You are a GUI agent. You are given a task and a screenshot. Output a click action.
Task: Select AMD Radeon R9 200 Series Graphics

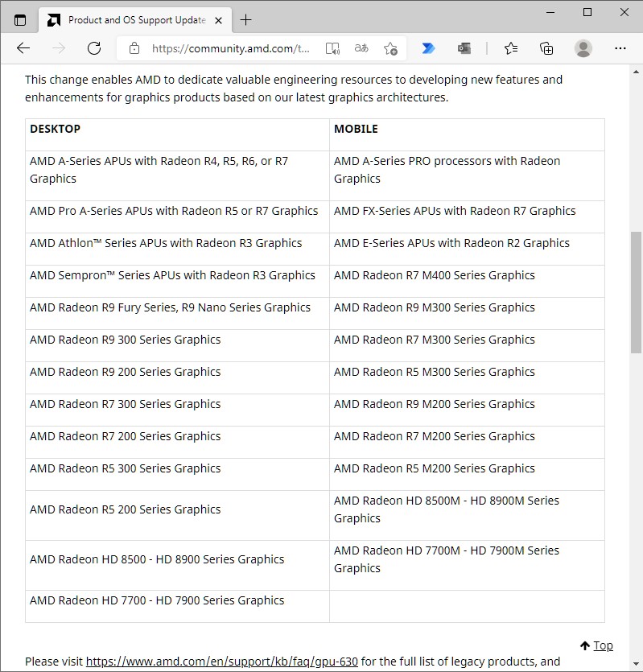tap(178, 377)
